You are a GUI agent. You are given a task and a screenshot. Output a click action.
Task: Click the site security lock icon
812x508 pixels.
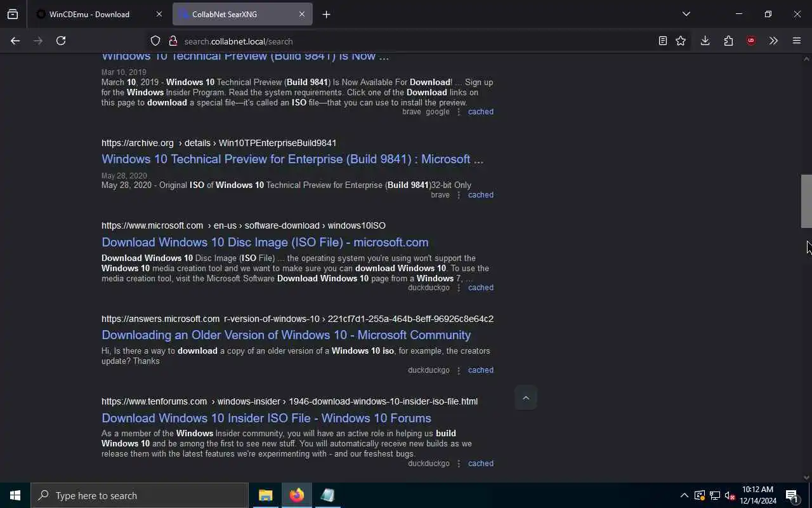click(x=173, y=41)
